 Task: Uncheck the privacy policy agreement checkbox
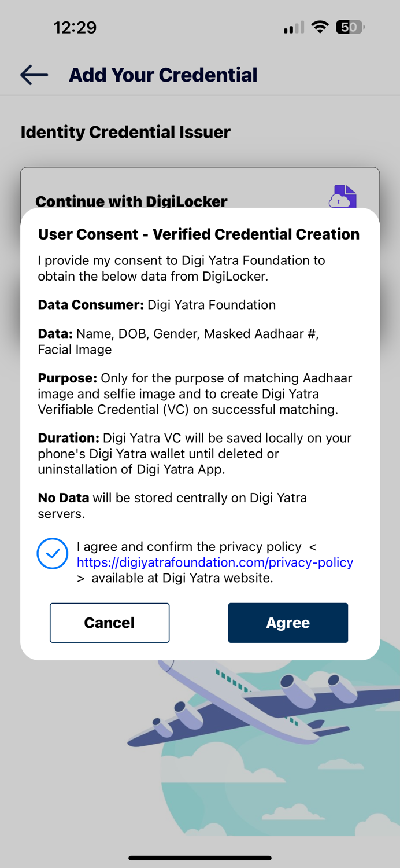click(52, 554)
